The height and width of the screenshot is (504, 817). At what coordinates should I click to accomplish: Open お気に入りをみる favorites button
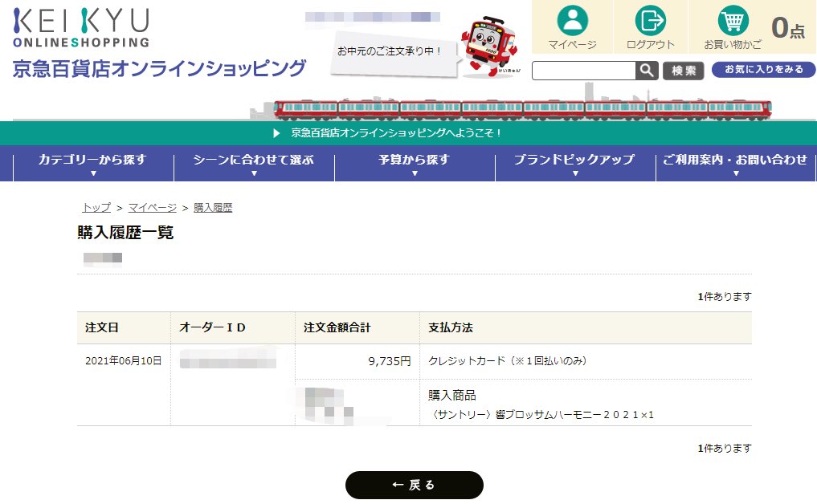point(763,69)
